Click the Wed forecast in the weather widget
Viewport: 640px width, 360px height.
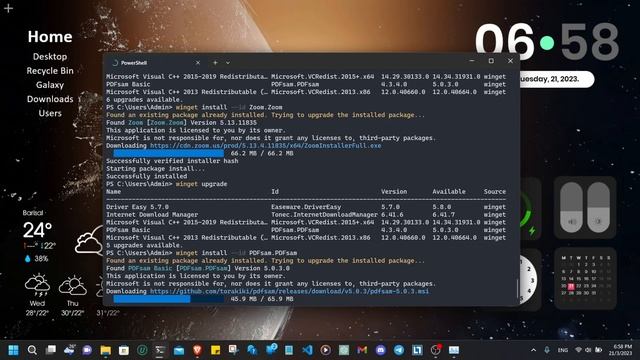[x=37, y=295]
